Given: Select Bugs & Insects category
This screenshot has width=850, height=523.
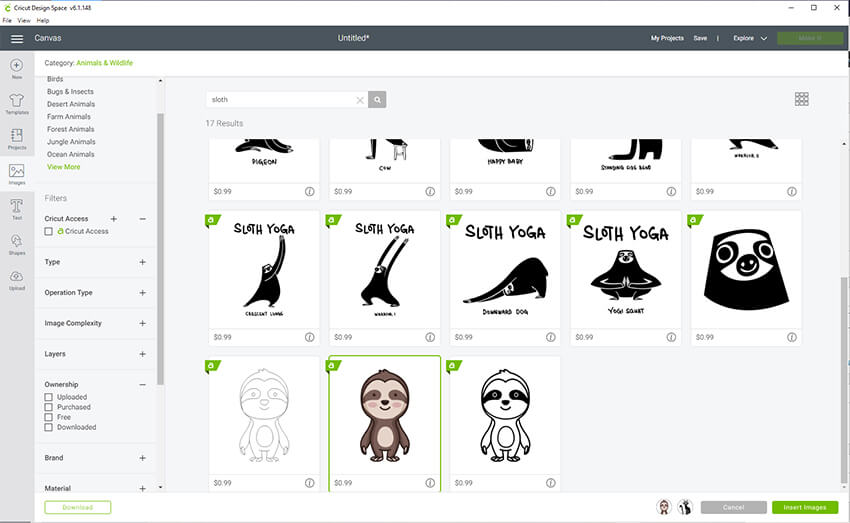Looking at the screenshot, I should [x=70, y=92].
